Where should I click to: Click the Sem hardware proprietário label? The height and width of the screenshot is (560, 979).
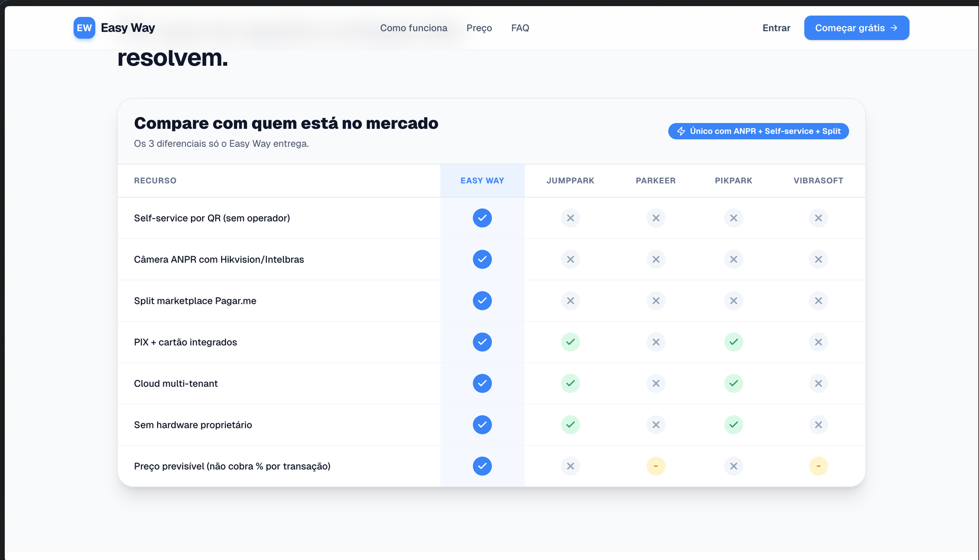193,424
